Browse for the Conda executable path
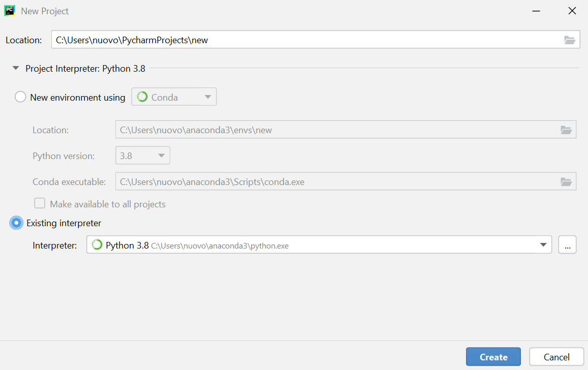The width and height of the screenshot is (588, 370). click(566, 181)
